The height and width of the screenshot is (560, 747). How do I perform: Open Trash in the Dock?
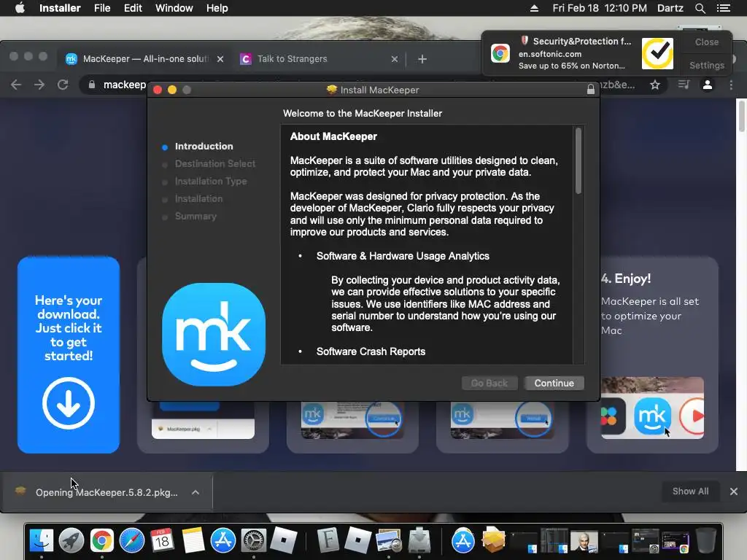[706, 540]
